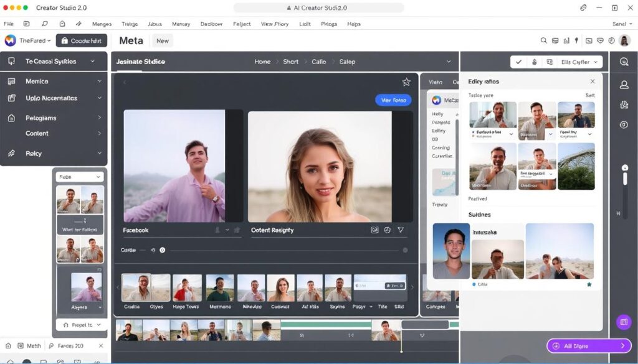Click the purple All Digns button

tap(588, 345)
